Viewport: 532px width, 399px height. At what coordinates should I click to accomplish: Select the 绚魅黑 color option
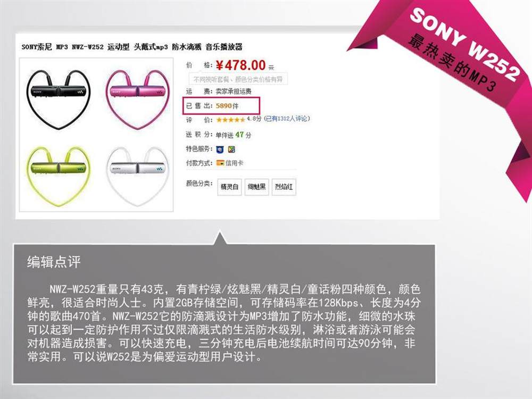click(257, 187)
